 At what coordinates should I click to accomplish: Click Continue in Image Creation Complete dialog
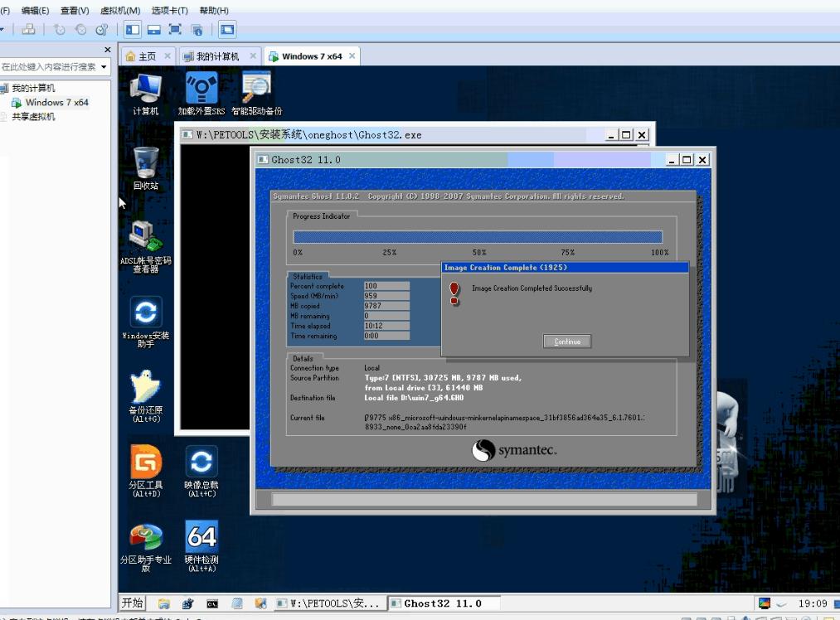567,341
